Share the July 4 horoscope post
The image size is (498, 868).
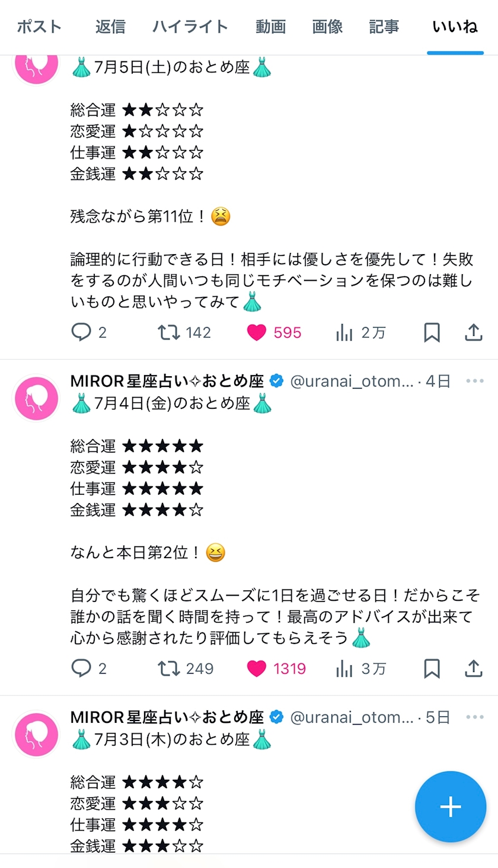pyautogui.click(x=473, y=668)
